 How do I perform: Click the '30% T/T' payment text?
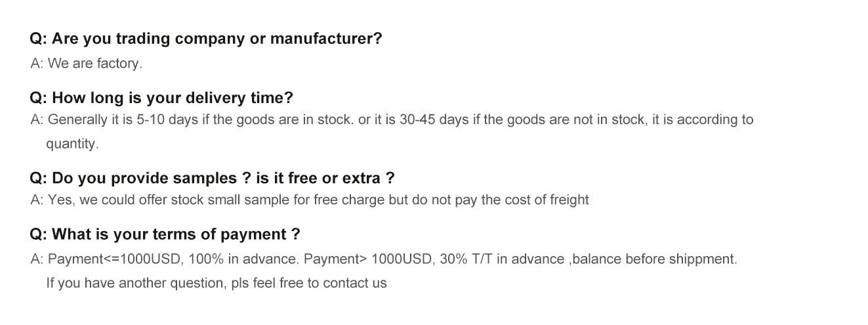click(466, 259)
